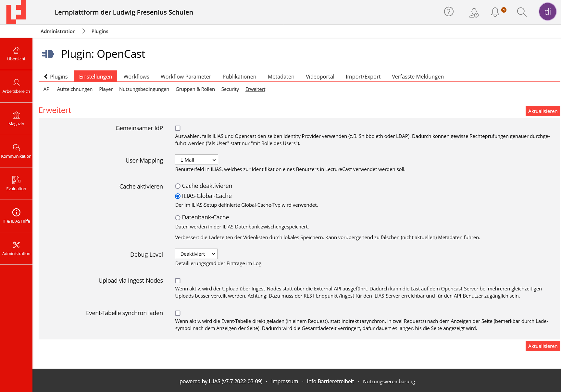Click the notification bell icon

point(495,12)
